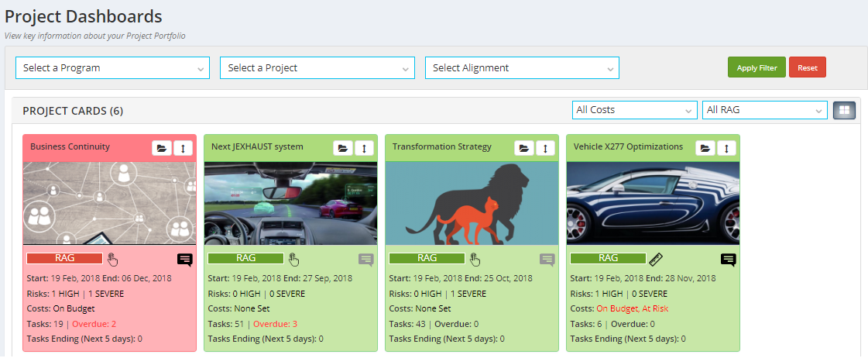Click 'Risks: 1 HIGH | 0 SEVERE' text
The height and width of the screenshot is (358, 868).
tap(619, 294)
